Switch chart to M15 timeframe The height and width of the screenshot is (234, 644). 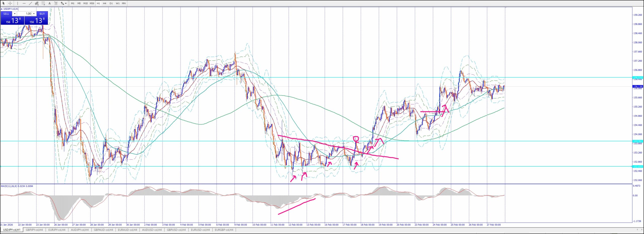(x=86, y=3)
